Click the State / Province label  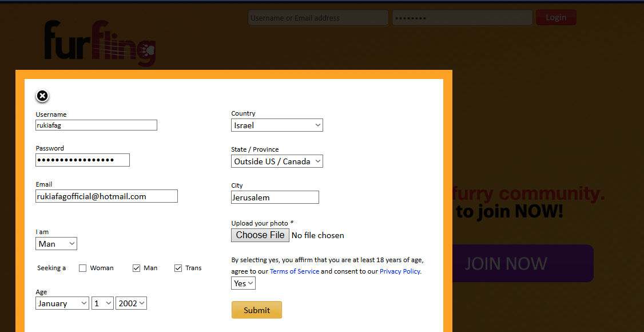[x=255, y=149]
